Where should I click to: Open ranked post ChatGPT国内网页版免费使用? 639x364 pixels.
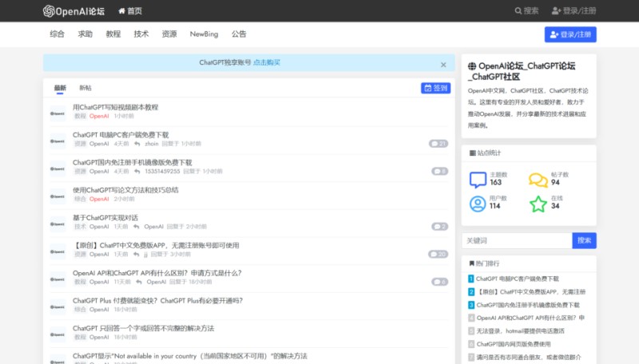514,345
